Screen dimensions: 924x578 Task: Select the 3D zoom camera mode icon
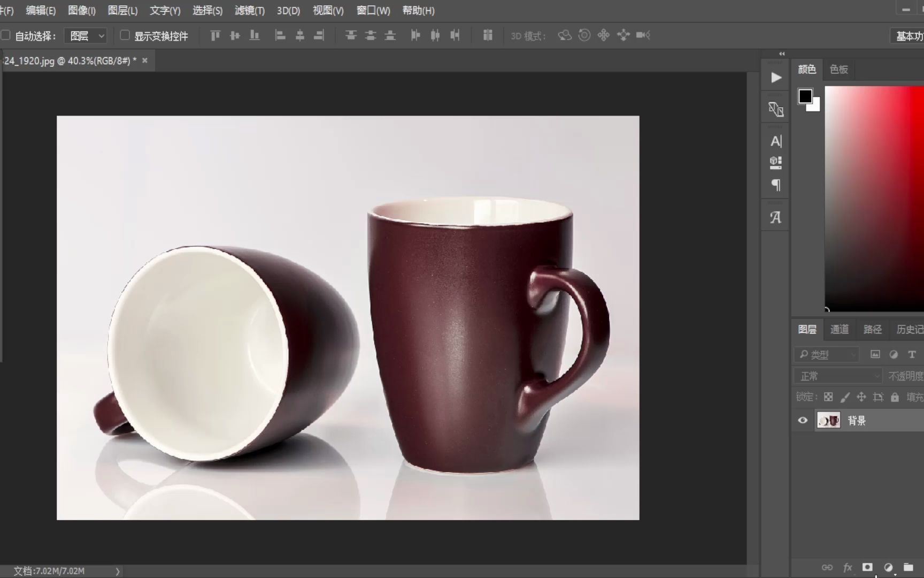pyautogui.click(x=643, y=35)
